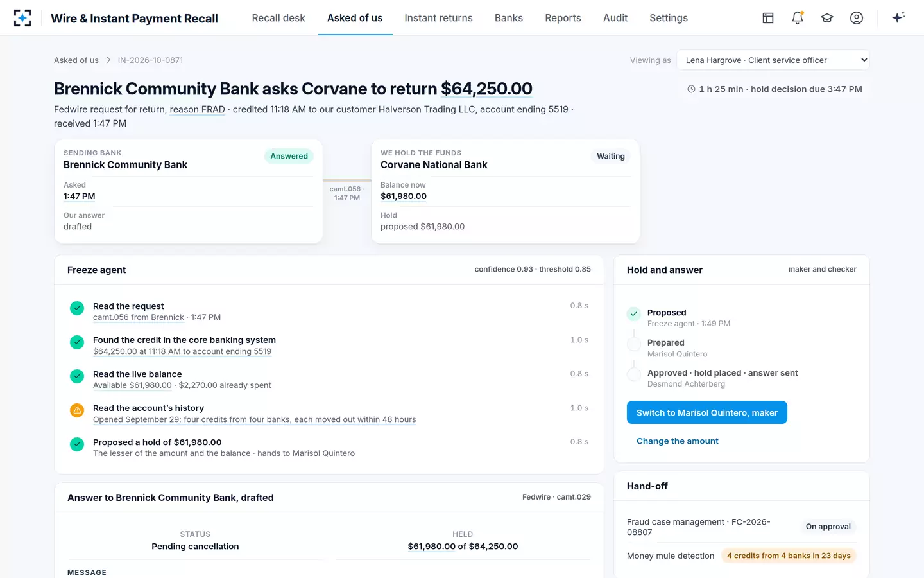The width and height of the screenshot is (924, 578).
Task: Click the Prepared step circle
Action: (634, 344)
